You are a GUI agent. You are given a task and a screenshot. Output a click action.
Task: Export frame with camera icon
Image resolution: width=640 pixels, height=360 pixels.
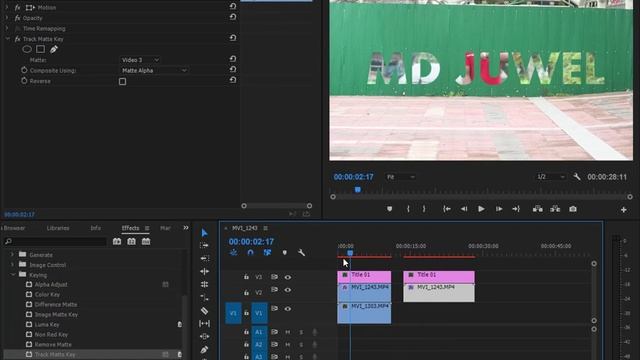click(x=573, y=209)
